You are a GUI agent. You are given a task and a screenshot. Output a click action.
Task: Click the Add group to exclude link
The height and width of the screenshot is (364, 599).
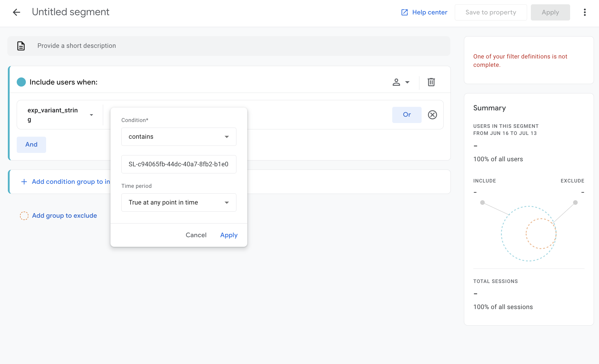coord(64,216)
